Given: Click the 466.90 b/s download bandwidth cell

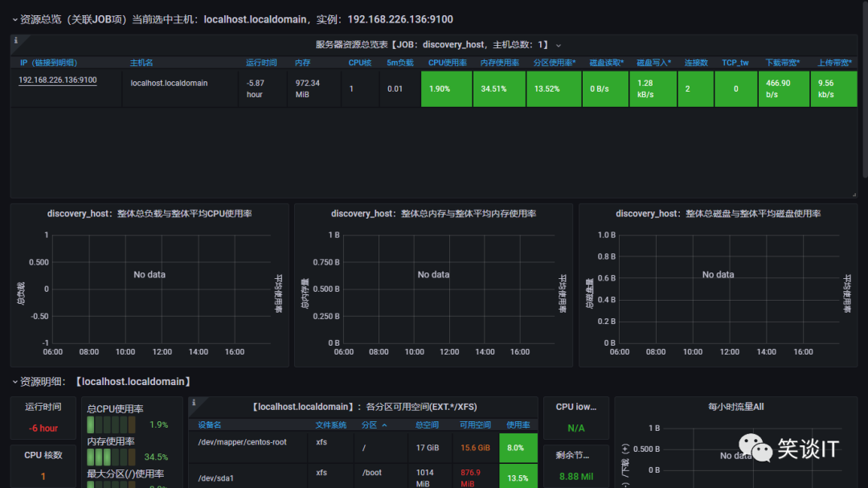Looking at the screenshot, I should coord(784,88).
